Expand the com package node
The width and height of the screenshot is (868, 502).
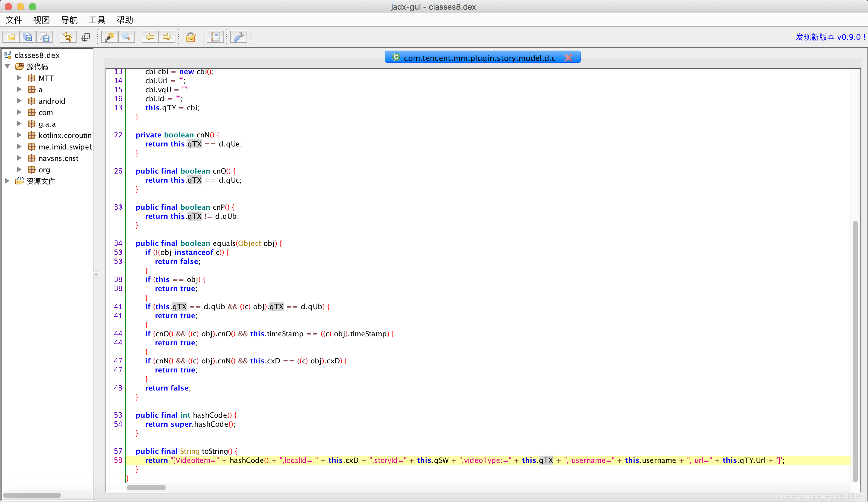click(19, 112)
